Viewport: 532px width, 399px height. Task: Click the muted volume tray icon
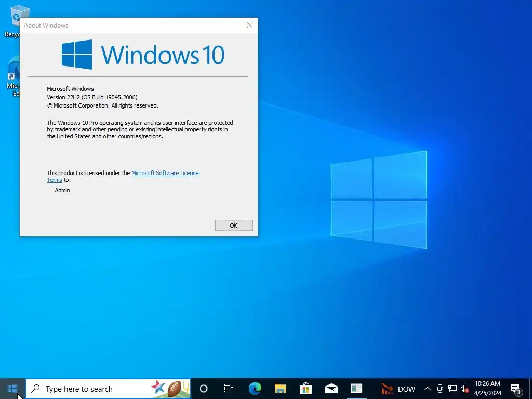pyautogui.click(x=464, y=389)
